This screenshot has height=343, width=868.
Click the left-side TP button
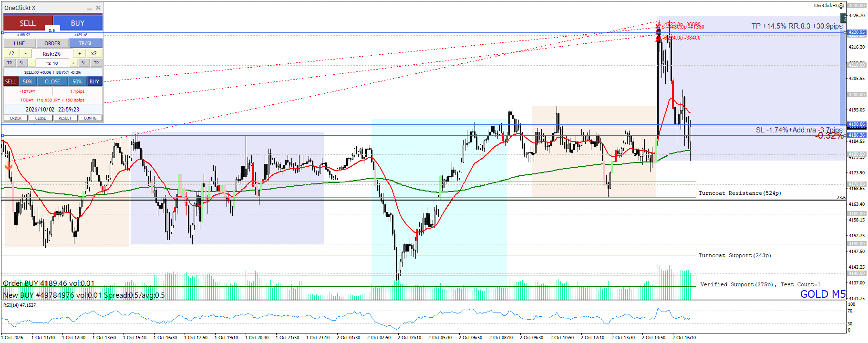(10, 63)
